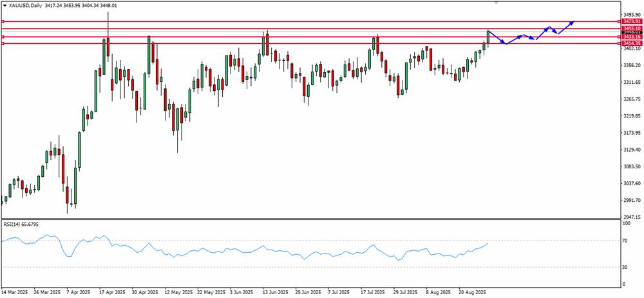This screenshot has width=644, height=298.
Task: Click the 3 Jun 2025 date label
Action: pyautogui.click(x=243, y=292)
